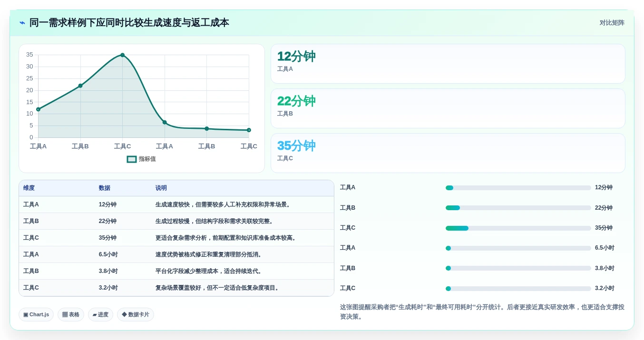Click the chart data point at value 22
The width and height of the screenshot is (644, 340).
tap(80, 86)
